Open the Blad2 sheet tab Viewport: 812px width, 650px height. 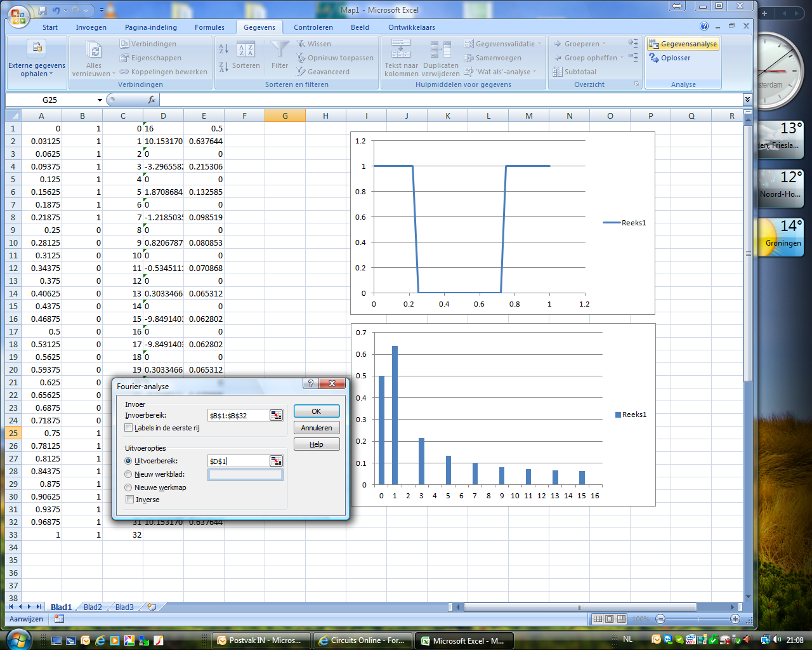coord(93,607)
